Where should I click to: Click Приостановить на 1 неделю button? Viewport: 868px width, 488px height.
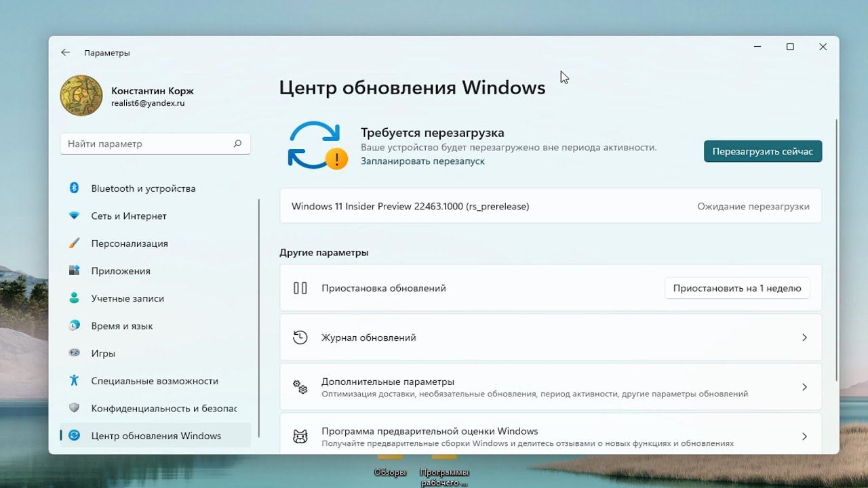(x=737, y=288)
